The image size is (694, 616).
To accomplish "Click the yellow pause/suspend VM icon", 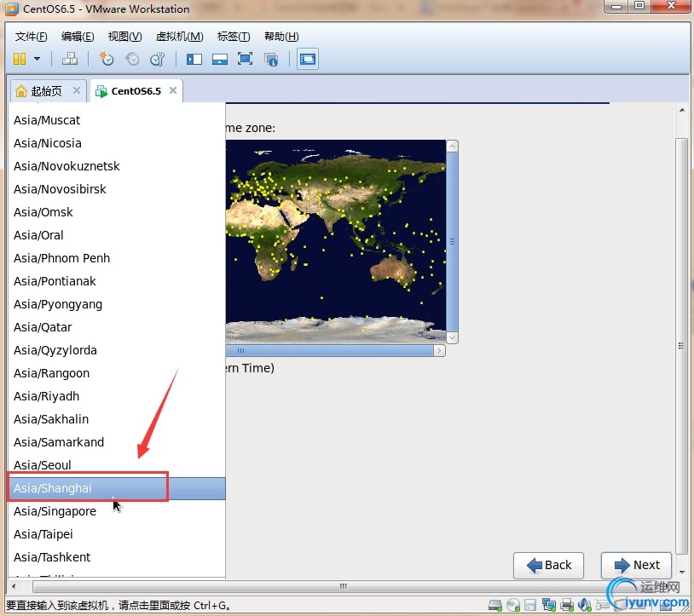I will pos(20,59).
